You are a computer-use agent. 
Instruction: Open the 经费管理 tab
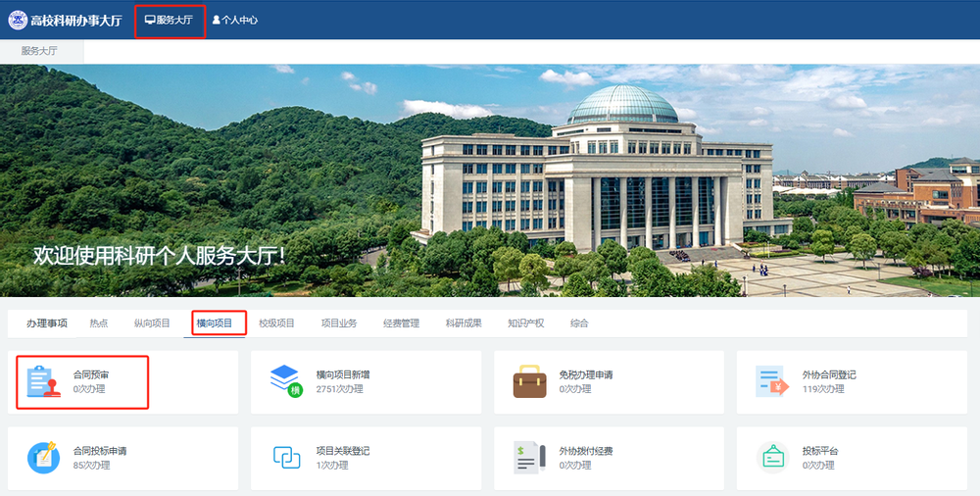pyautogui.click(x=401, y=323)
